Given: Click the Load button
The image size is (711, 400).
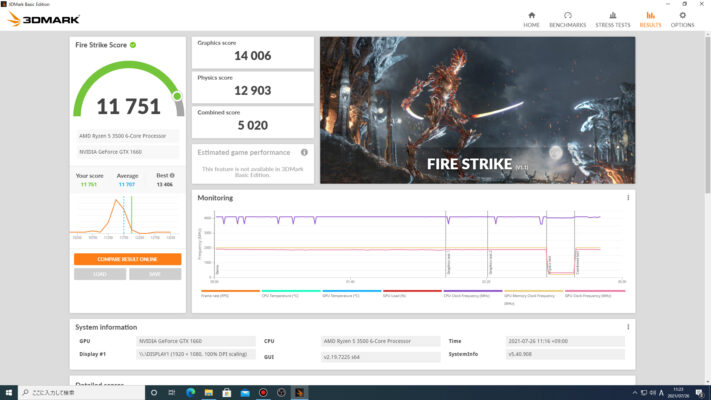Looking at the screenshot, I should click(x=100, y=274).
